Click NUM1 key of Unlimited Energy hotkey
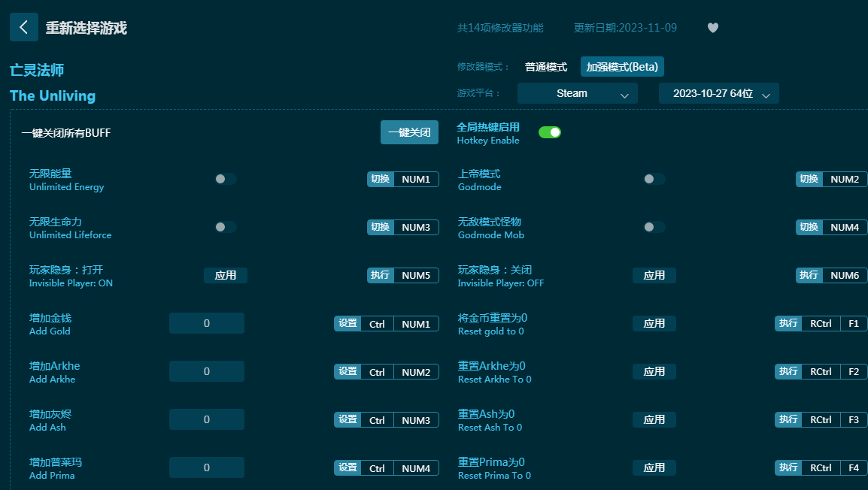The image size is (868, 490). [416, 179]
